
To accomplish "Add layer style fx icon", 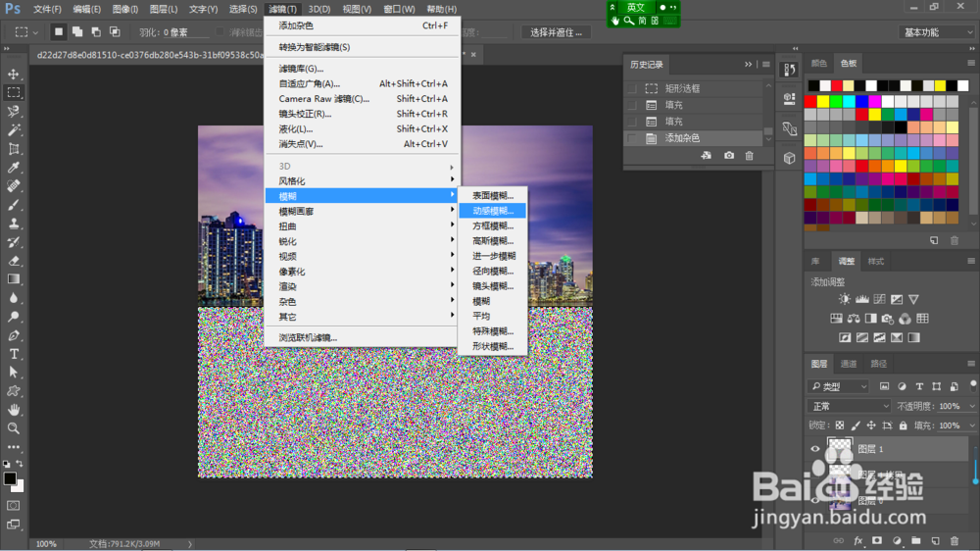I will coord(858,540).
